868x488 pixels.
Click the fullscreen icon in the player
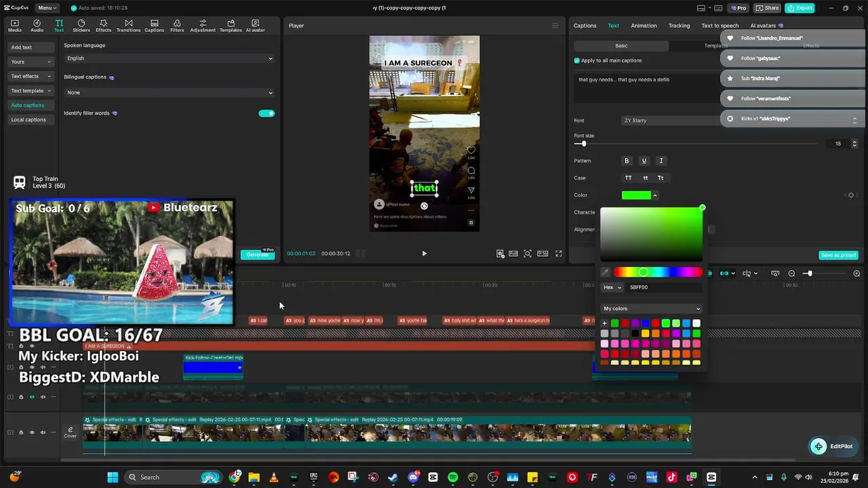[x=559, y=253]
